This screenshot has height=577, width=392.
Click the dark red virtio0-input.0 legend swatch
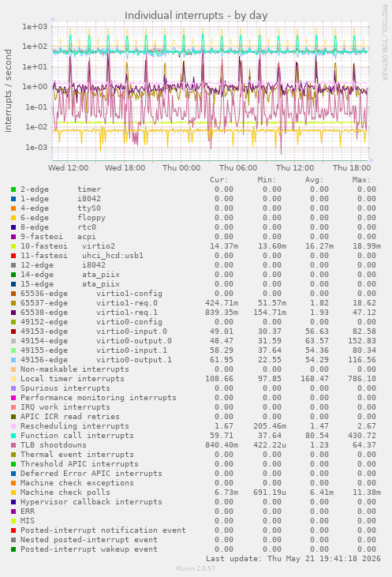coord(13,332)
